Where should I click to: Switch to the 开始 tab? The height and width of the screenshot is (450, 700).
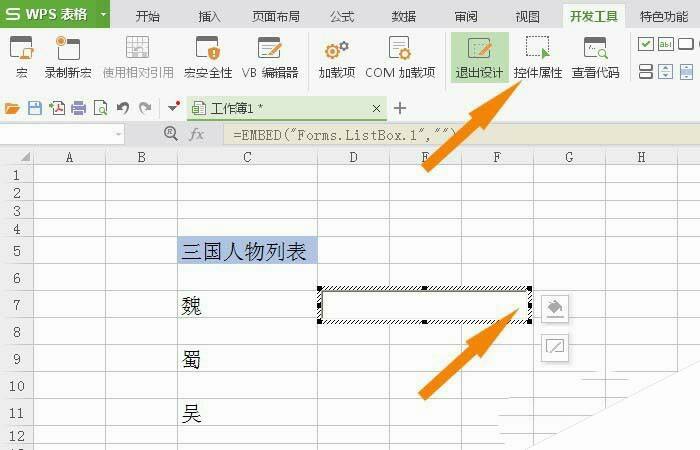[148, 17]
